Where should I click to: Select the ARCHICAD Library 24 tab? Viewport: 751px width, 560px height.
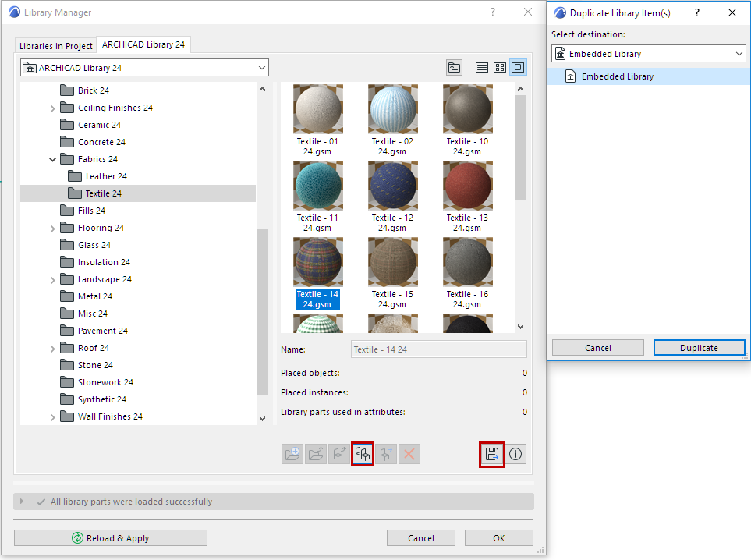143,44
